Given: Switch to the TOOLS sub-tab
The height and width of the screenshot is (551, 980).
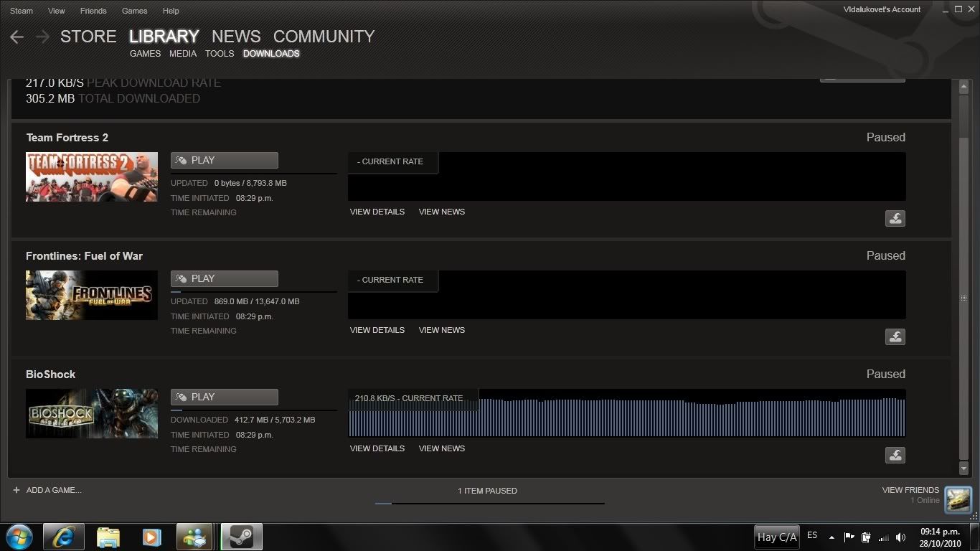Looking at the screenshot, I should (x=220, y=54).
